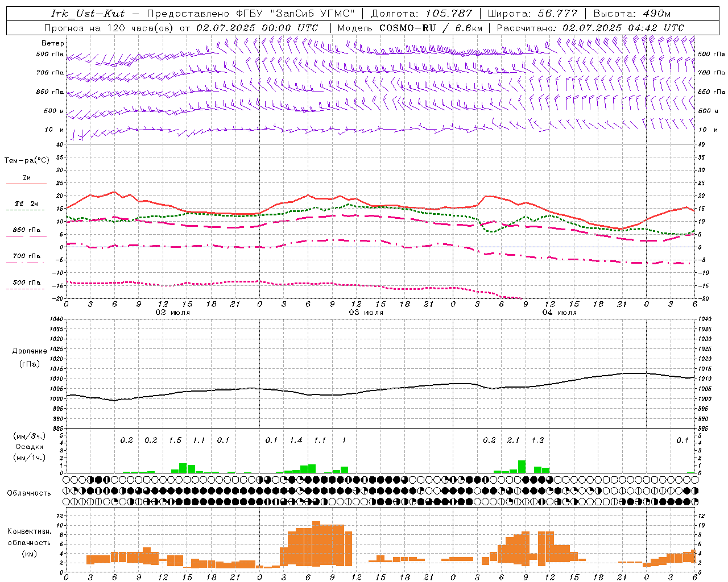
Task: Click the station name Irk_Ust-Kut
Action: click(88, 14)
